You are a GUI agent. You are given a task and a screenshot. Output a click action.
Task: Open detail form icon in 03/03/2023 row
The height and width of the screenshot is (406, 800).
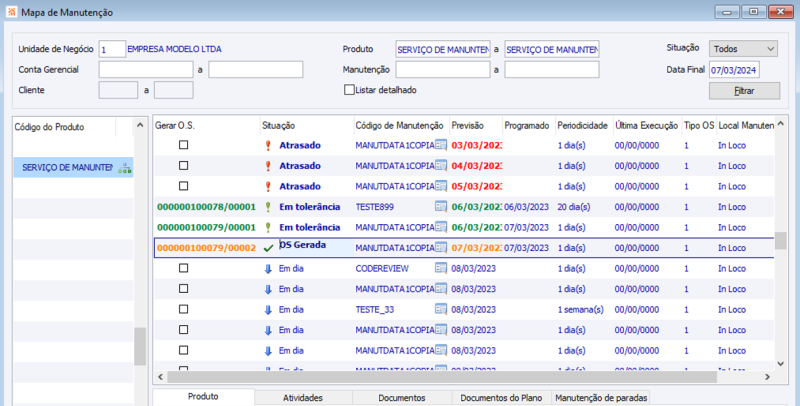coord(441,145)
